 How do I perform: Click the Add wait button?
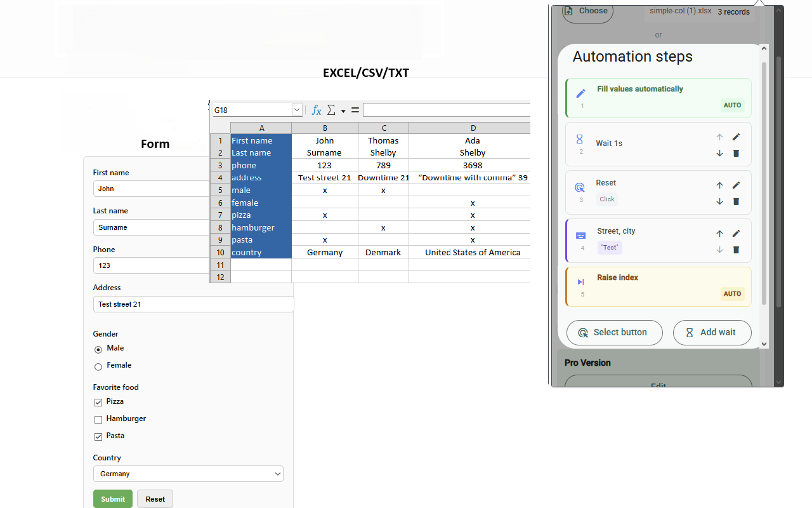click(712, 332)
